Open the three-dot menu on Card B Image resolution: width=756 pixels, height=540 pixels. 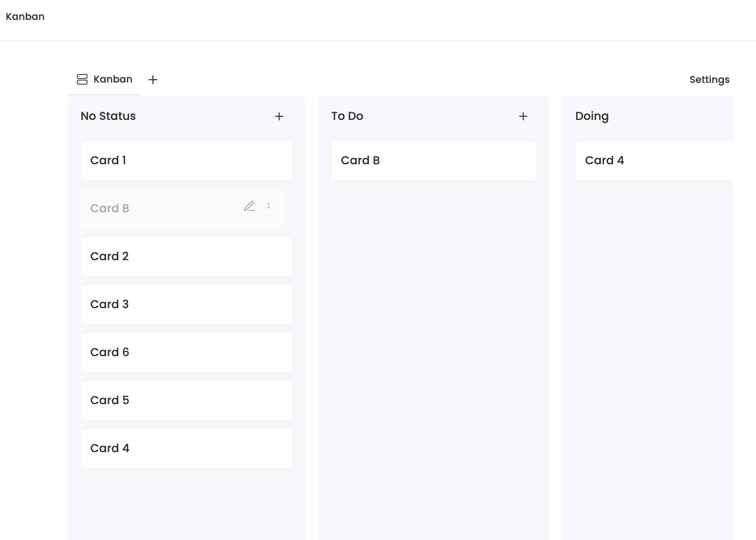point(269,206)
